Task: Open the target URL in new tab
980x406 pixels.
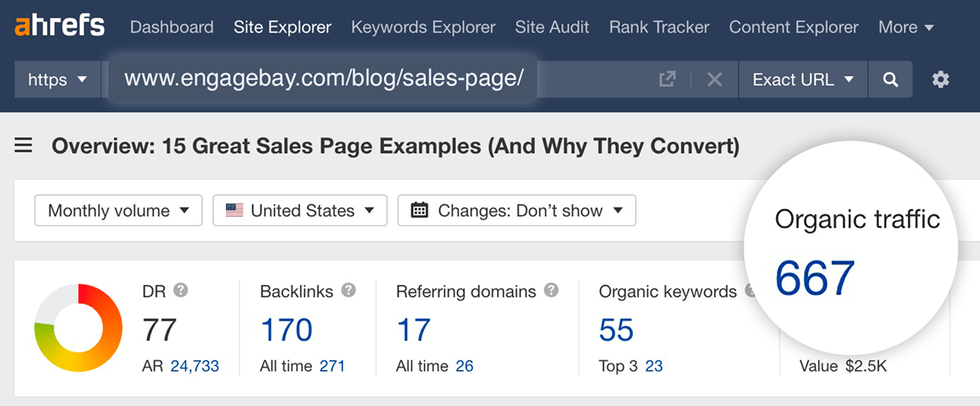Action: [667, 79]
